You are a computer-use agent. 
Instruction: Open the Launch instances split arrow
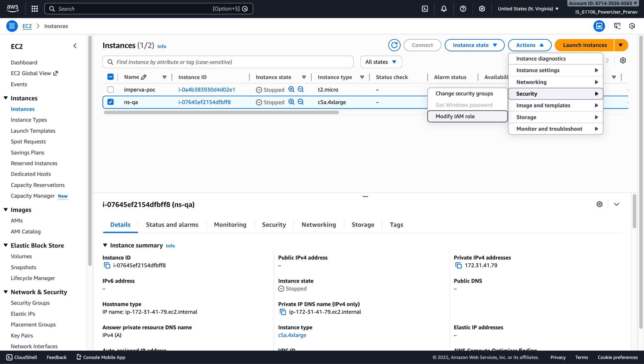[621, 45]
